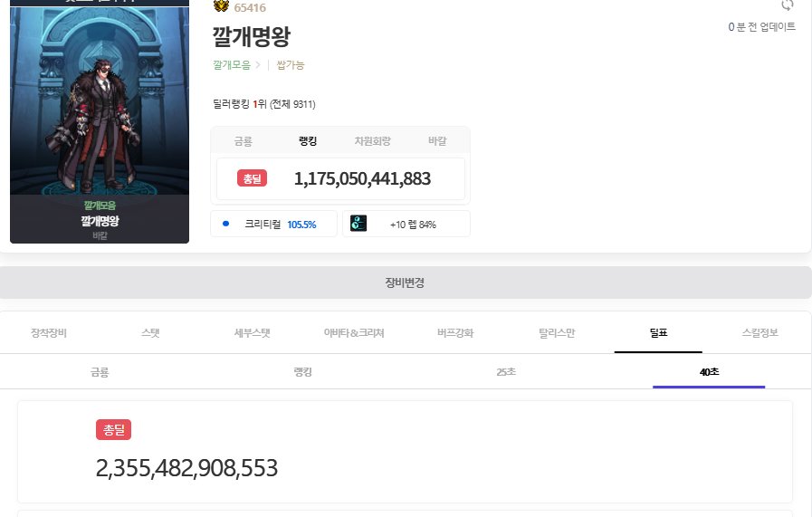Click the red 총딜 badge in ranking card
The image size is (812, 517).
tap(253, 178)
